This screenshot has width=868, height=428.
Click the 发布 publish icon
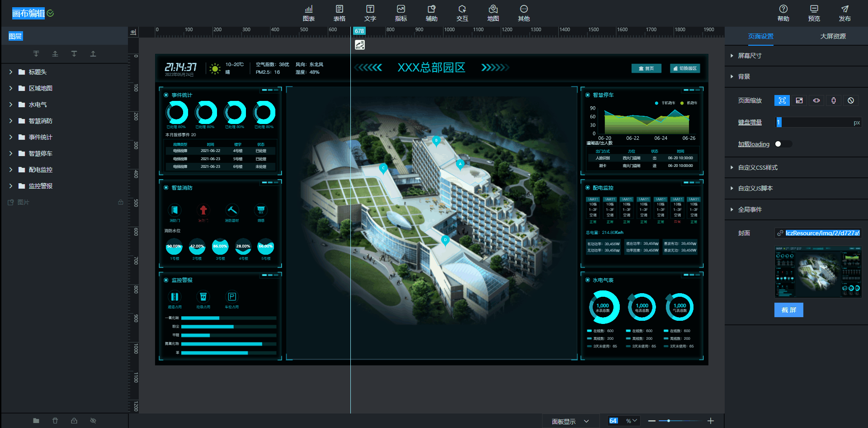[x=844, y=13]
